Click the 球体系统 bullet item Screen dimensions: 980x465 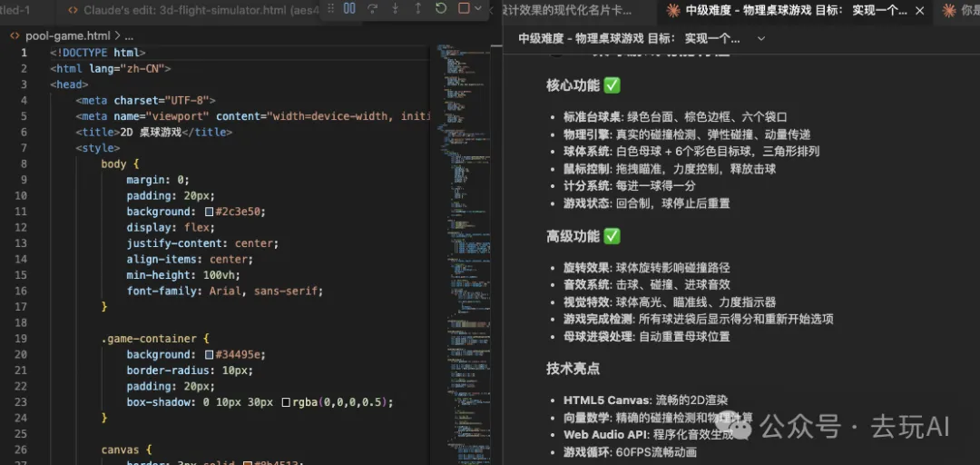[x=691, y=152]
